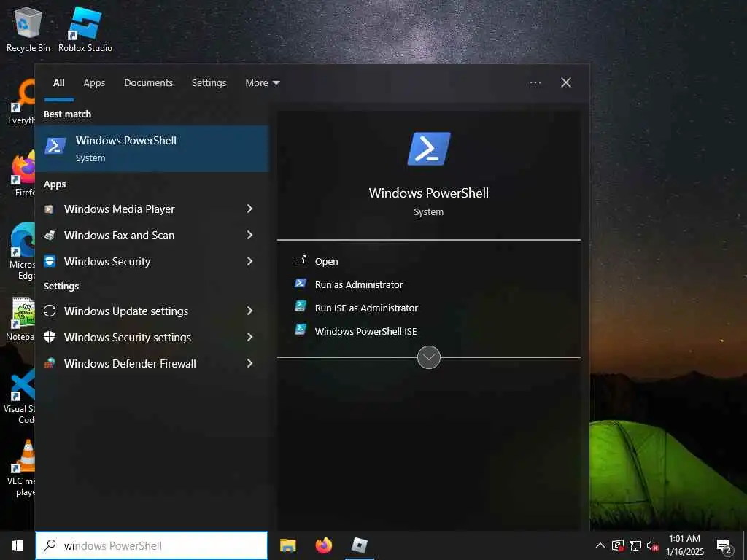Expand Windows Media Player options arrow
This screenshot has width=747, height=560.
coord(249,209)
